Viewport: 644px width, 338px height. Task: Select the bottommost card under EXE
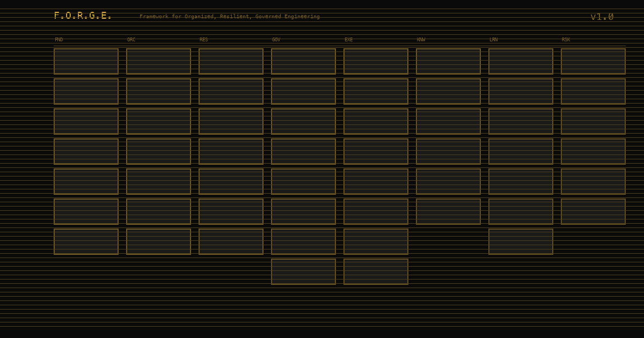pyautogui.click(x=376, y=271)
